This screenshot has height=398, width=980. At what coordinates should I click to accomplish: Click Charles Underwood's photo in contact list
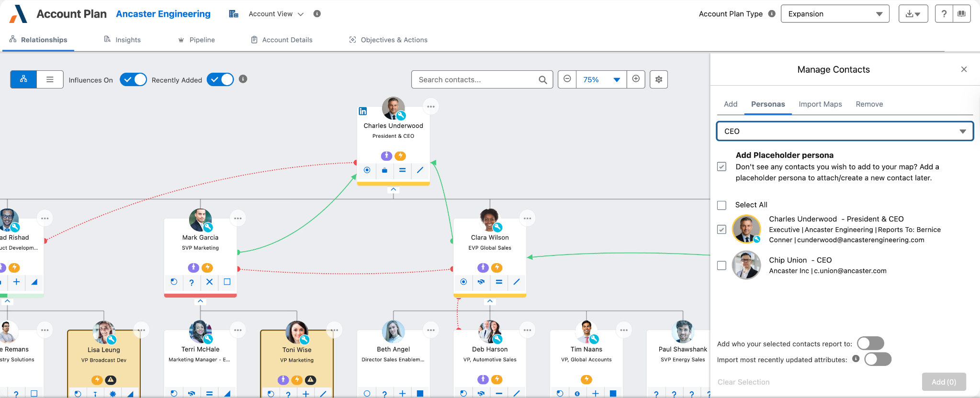pos(746,229)
